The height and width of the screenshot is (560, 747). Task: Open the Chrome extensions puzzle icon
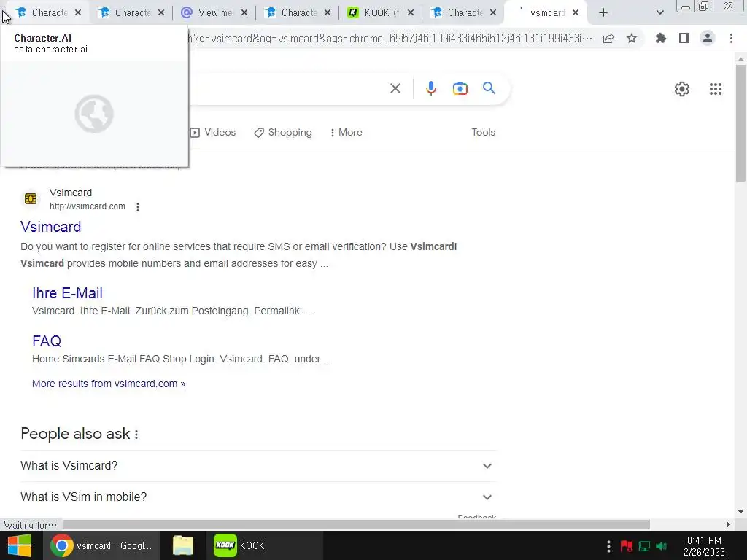coord(660,38)
